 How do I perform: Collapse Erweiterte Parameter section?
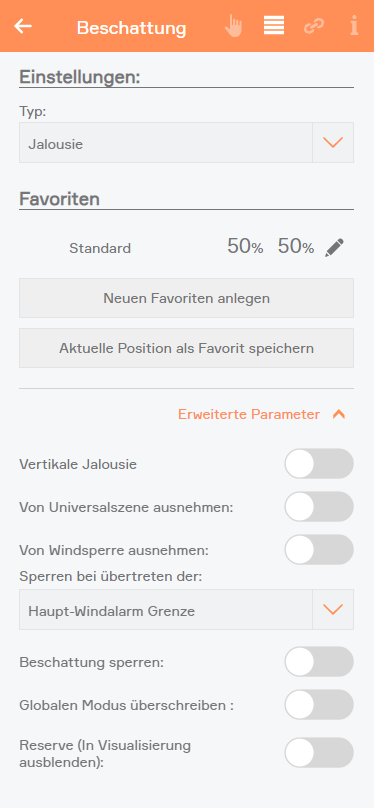[x=262, y=414]
